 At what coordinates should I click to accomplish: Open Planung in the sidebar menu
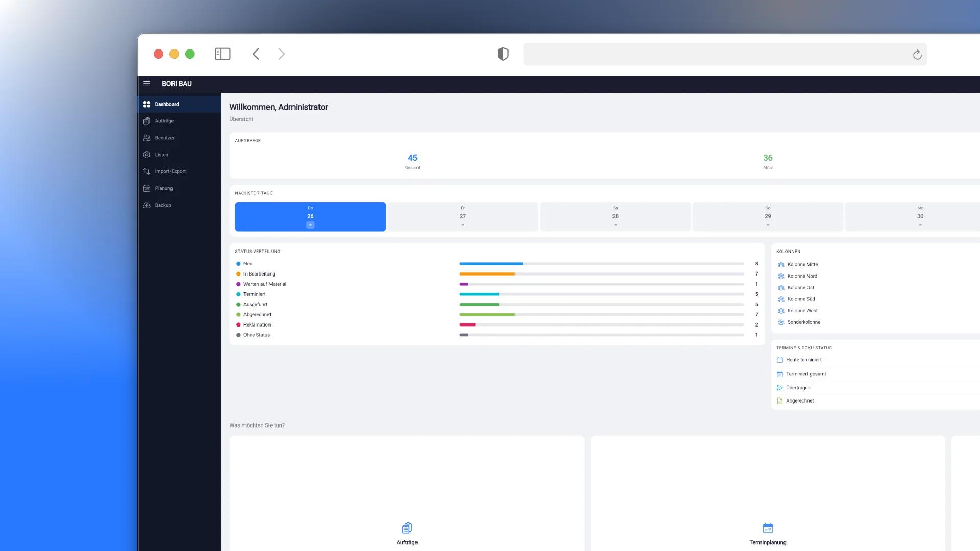tap(179, 188)
